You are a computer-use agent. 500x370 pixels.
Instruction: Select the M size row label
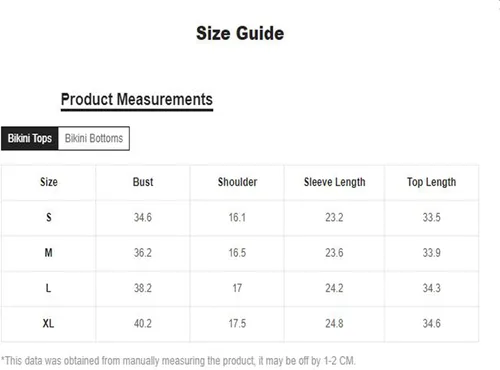49,253
